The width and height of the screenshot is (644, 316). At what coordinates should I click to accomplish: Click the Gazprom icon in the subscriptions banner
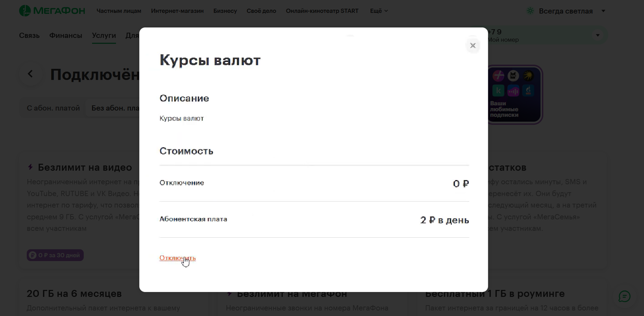pos(529,90)
